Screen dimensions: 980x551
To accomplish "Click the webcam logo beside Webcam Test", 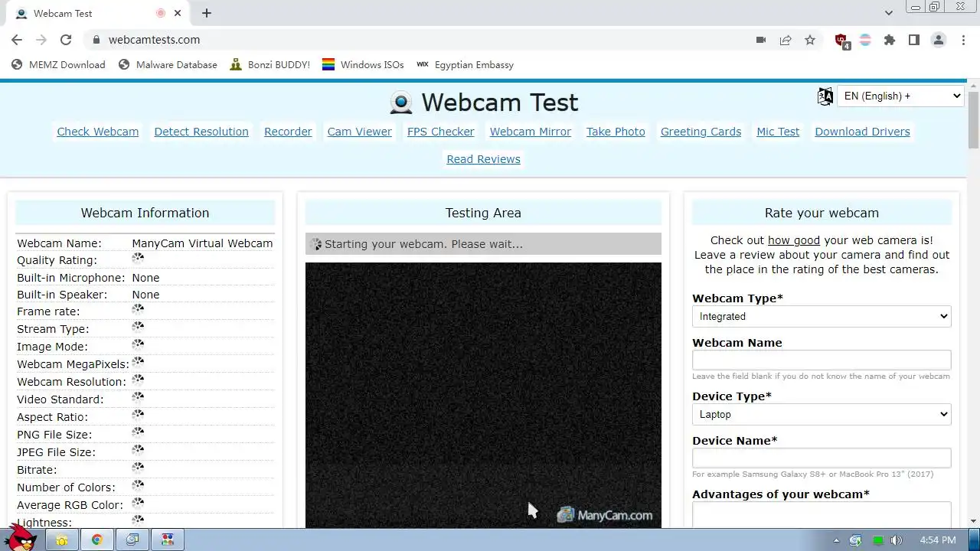I will pyautogui.click(x=401, y=103).
